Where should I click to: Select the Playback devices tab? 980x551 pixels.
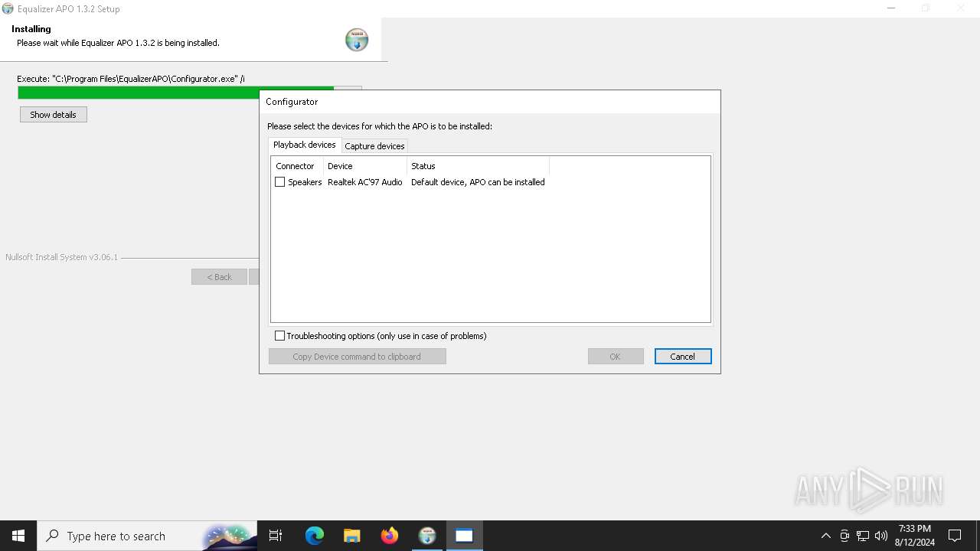(x=305, y=145)
